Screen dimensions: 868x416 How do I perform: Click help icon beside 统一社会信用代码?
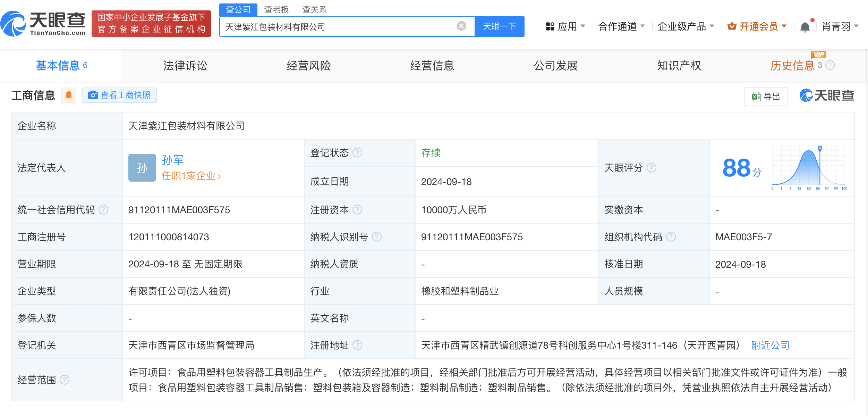(103, 210)
